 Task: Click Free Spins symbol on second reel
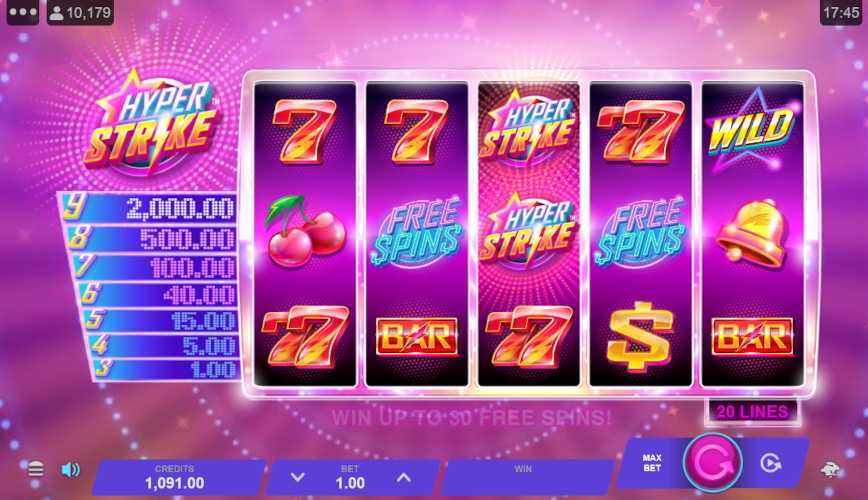click(x=417, y=232)
